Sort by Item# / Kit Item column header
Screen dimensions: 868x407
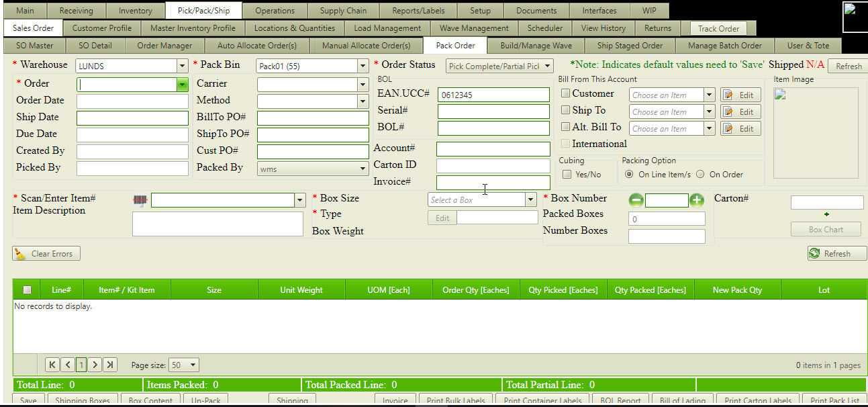tap(127, 290)
